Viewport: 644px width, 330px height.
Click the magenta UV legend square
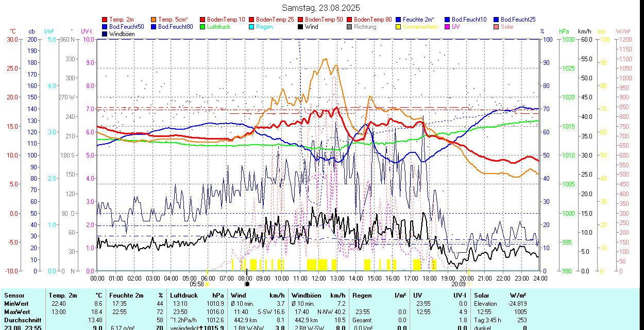[448, 27]
